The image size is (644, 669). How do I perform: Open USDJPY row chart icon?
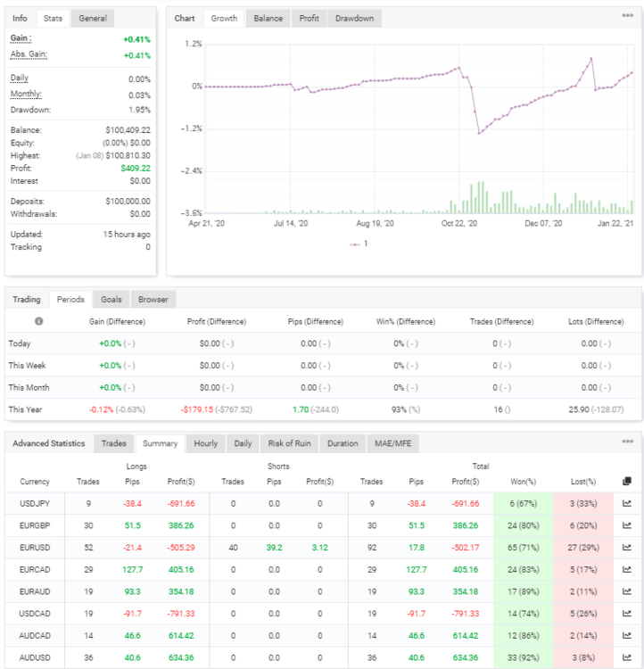(626, 503)
